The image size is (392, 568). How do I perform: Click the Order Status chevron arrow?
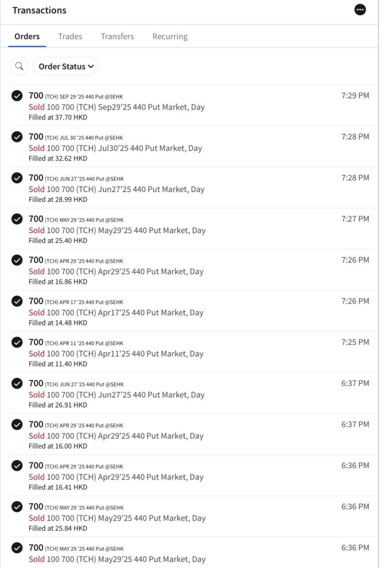[91, 67]
